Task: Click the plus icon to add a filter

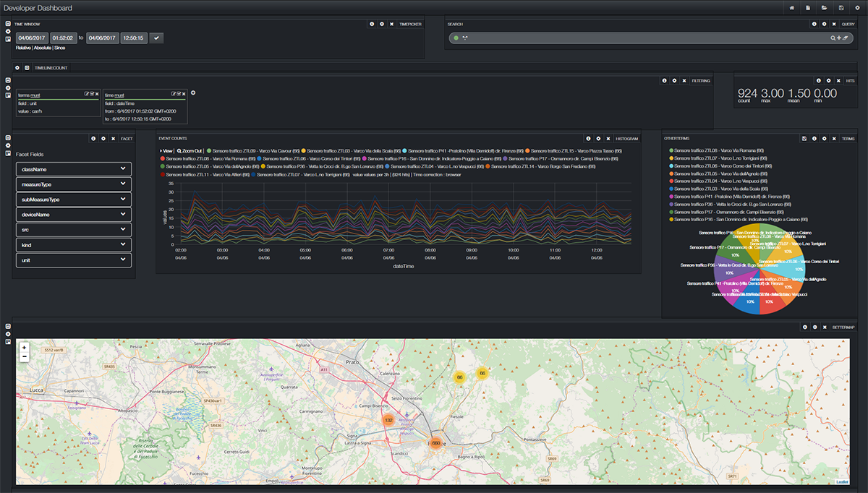Action: coord(193,93)
